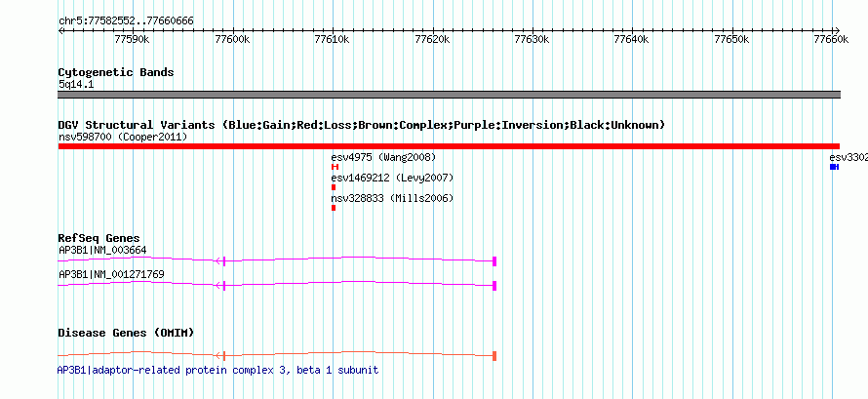The width and height of the screenshot is (868, 399).
Task: Select the orange OMIM gene end exon block
Action: coord(494,356)
